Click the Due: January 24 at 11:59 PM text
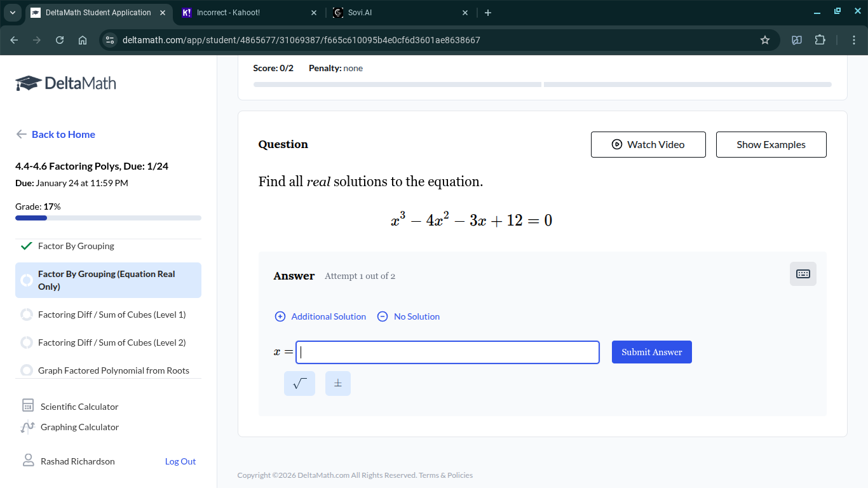The width and height of the screenshot is (868, 488). (72, 183)
